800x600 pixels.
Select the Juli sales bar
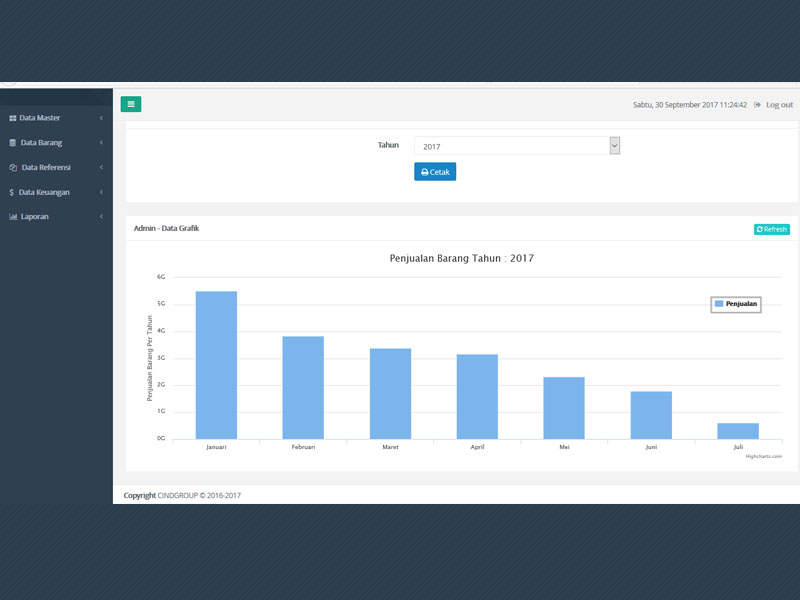pos(738,431)
